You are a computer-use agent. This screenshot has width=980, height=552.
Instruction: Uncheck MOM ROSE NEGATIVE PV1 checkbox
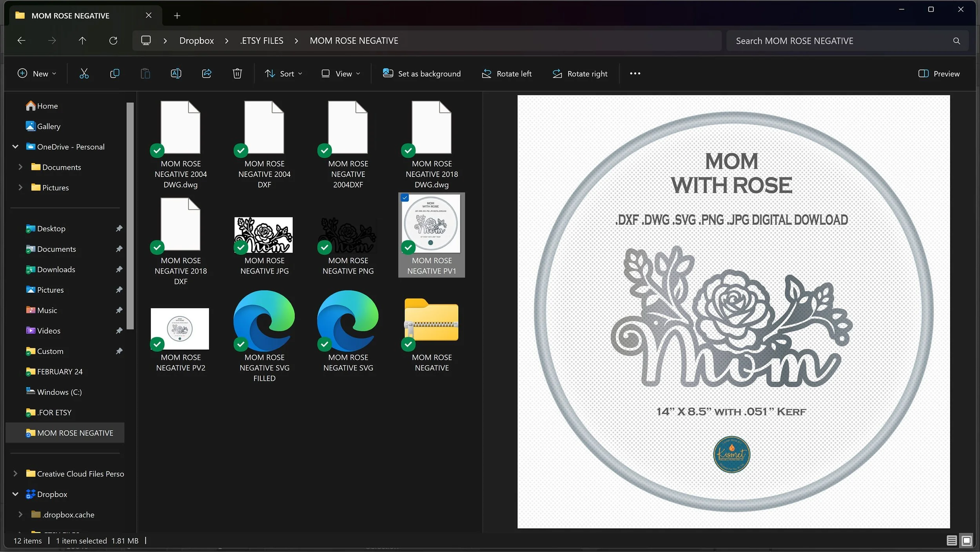405,198
